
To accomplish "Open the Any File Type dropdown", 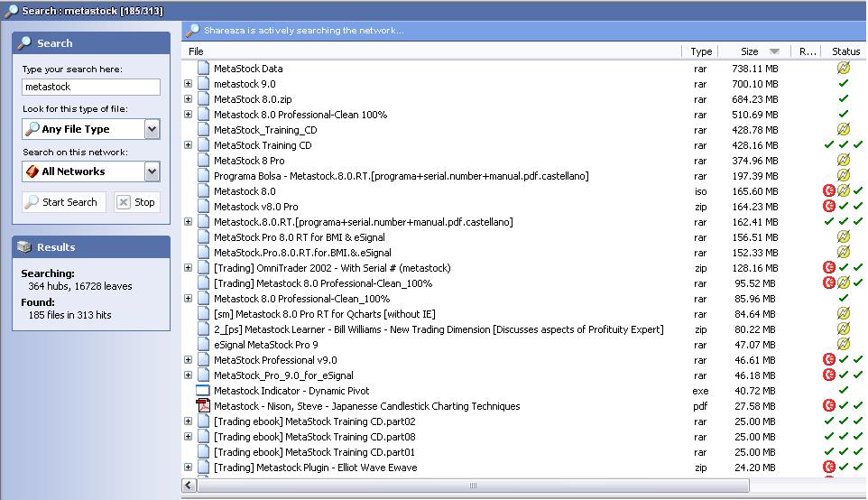I will click(x=152, y=129).
